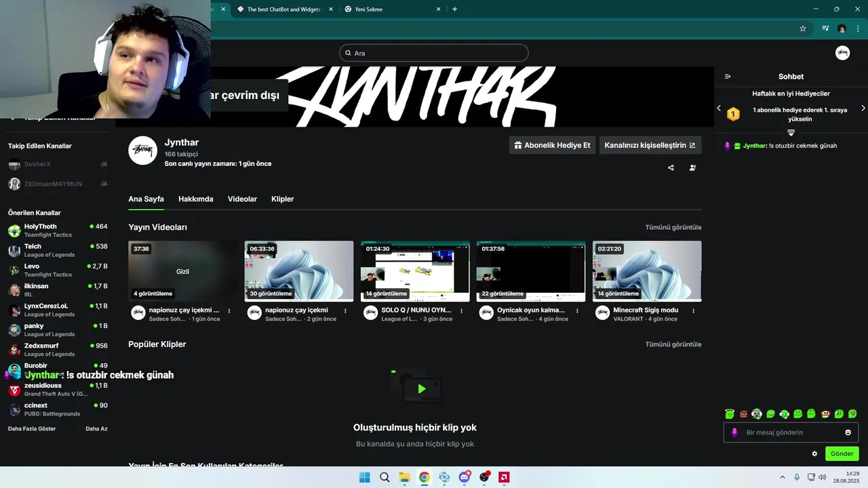
Task: Pick the halo angel emote
Action: pos(730,413)
